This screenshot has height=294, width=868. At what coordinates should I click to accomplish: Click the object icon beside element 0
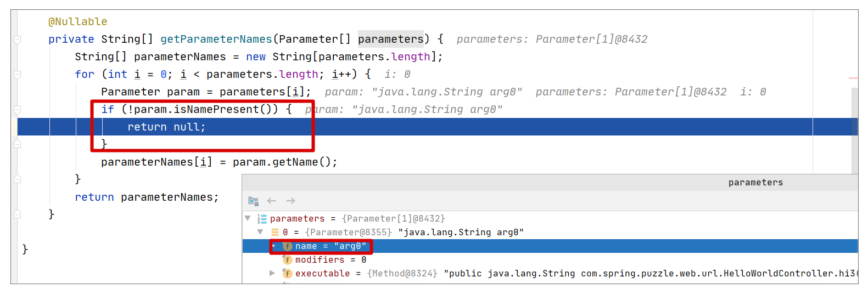point(275,233)
